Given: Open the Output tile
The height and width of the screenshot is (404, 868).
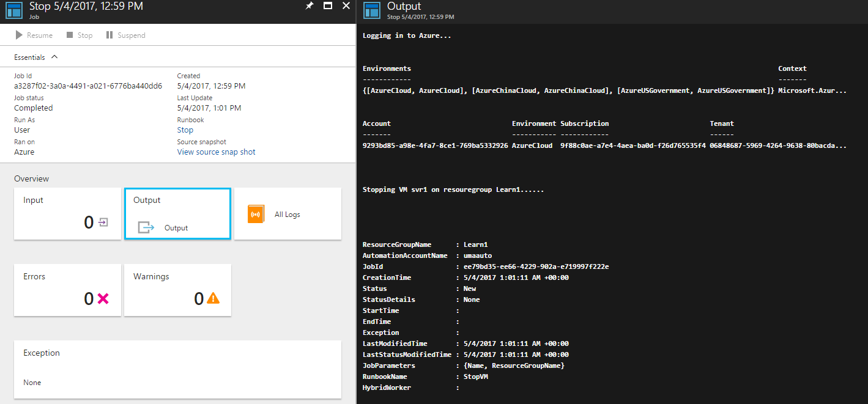Looking at the screenshot, I should click(x=177, y=213).
